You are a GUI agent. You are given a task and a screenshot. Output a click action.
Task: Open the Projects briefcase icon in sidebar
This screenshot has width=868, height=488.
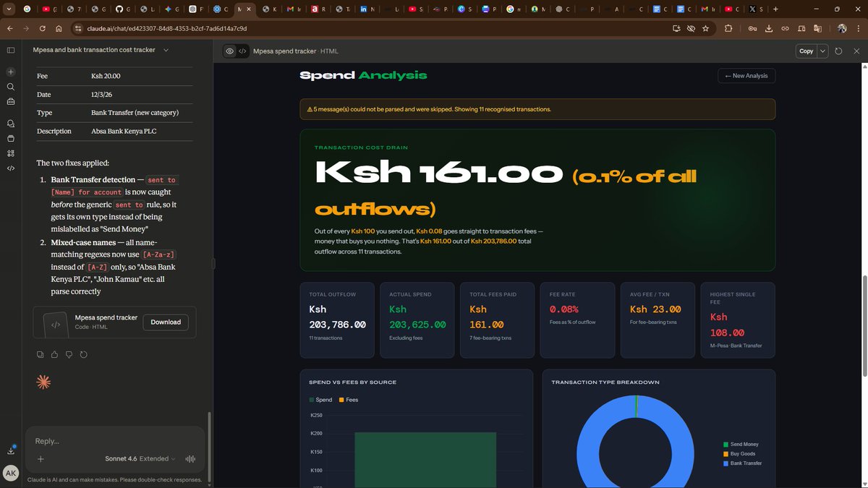point(11,102)
